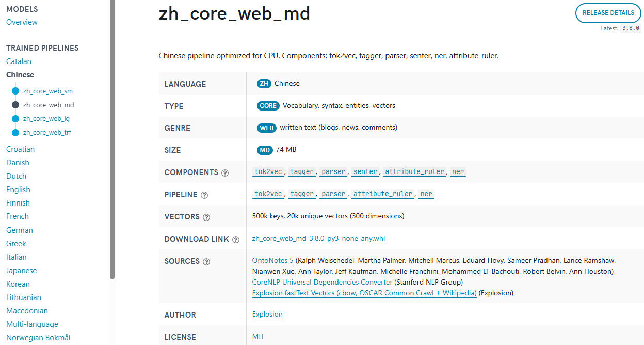Click ner in the COMPONENTS row

click(x=458, y=172)
